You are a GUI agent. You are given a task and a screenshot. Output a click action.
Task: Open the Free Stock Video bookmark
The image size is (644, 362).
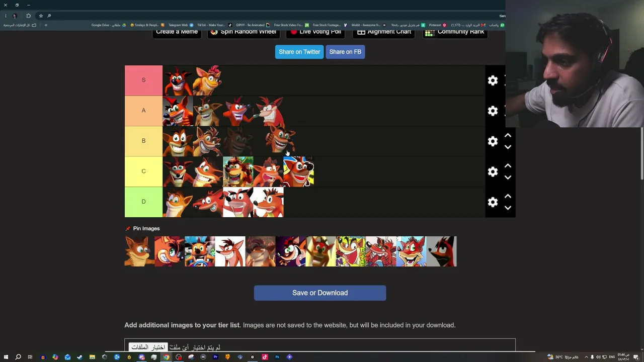click(291, 25)
